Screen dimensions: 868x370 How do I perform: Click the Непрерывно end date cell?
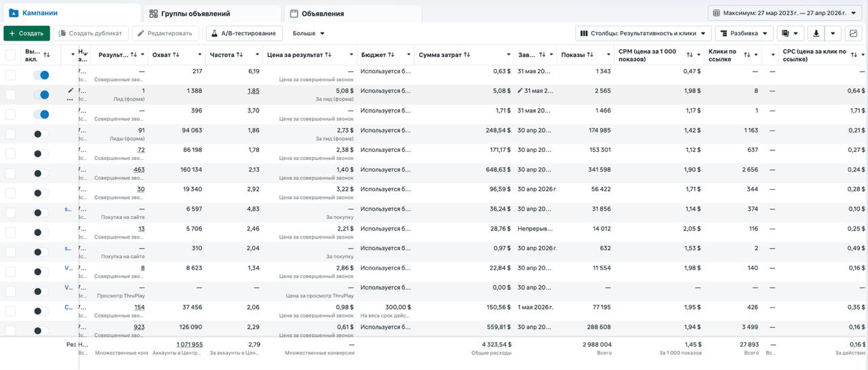(x=536, y=228)
